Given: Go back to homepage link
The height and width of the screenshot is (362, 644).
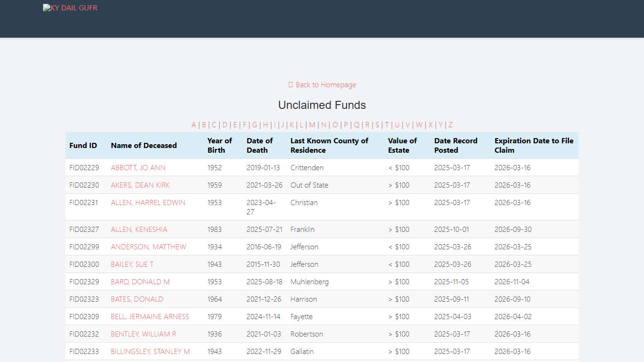Looking at the screenshot, I should (x=322, y=85).
